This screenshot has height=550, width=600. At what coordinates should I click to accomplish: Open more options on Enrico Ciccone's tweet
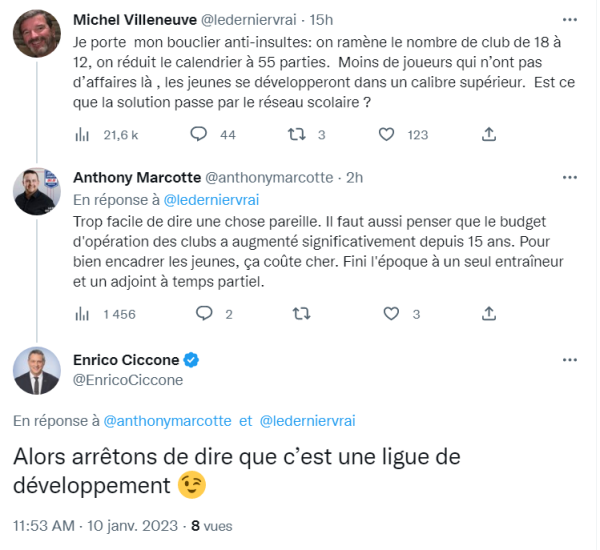pyautogui.click(x=569, y=360)
